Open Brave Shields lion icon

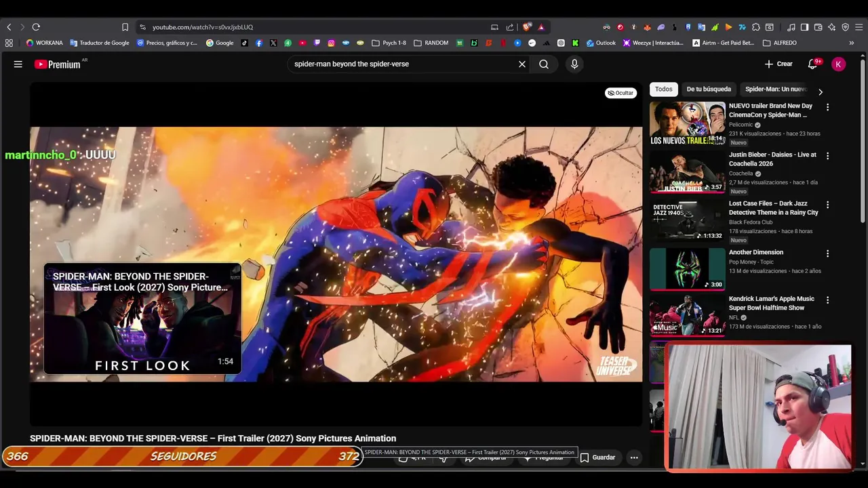[x=526, y=27]
